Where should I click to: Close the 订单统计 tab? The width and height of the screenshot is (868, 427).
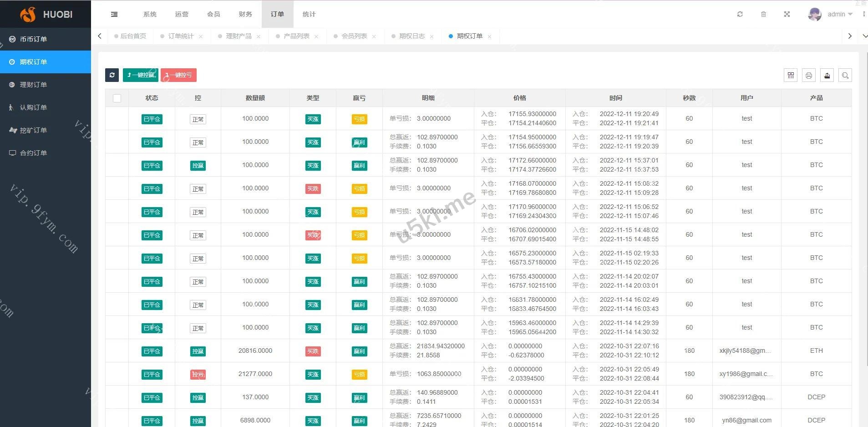(201, 37)
